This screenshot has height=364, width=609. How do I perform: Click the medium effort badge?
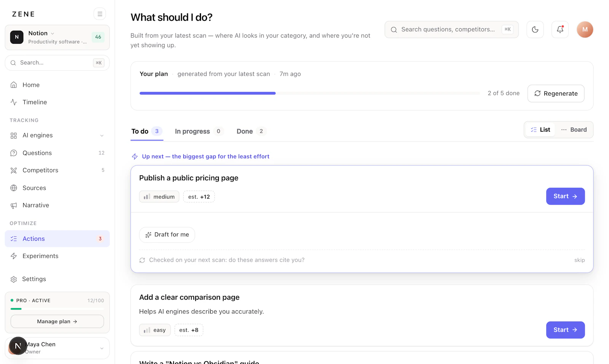click(x=159, y=197)
